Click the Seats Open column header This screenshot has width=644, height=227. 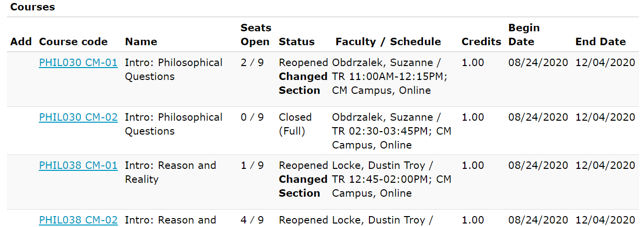click(x=256, y=35)
